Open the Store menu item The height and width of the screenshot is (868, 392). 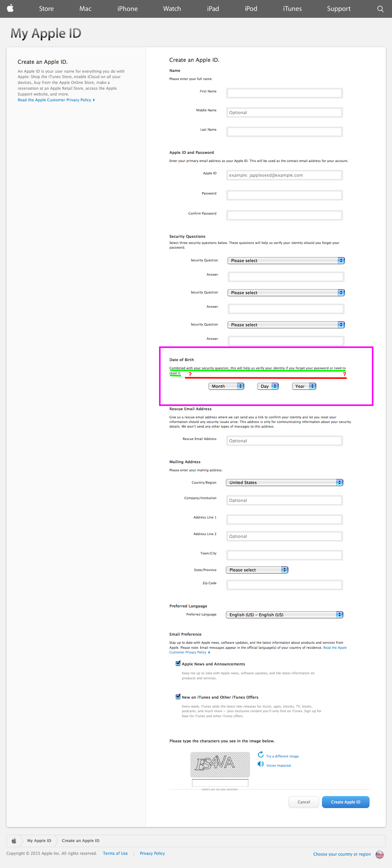coord(46,9)
